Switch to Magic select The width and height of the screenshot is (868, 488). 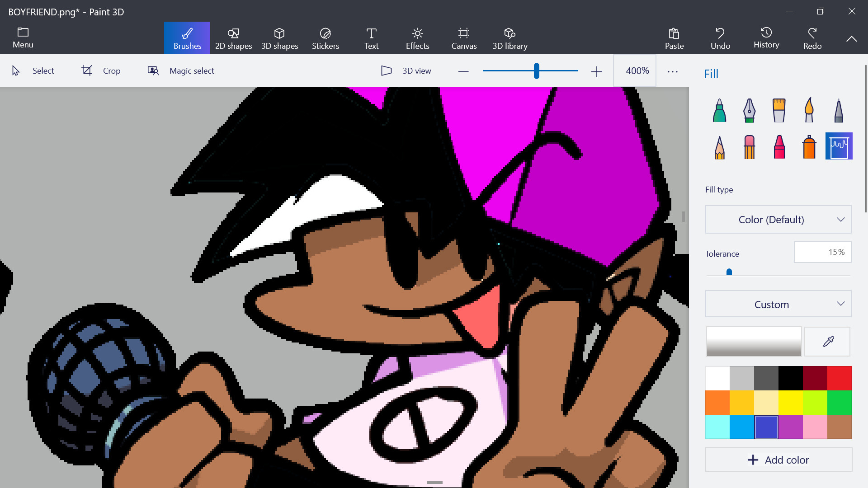point(180,70)
